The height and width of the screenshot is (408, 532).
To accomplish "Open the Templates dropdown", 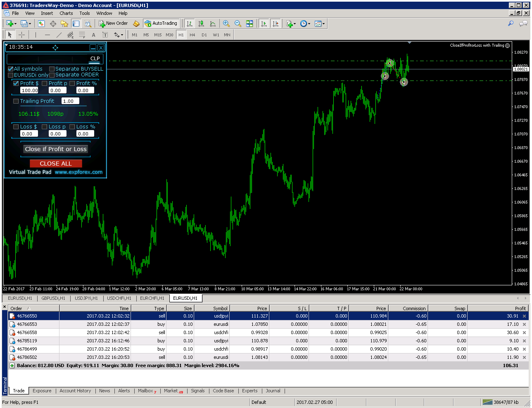I will [320, 24].
